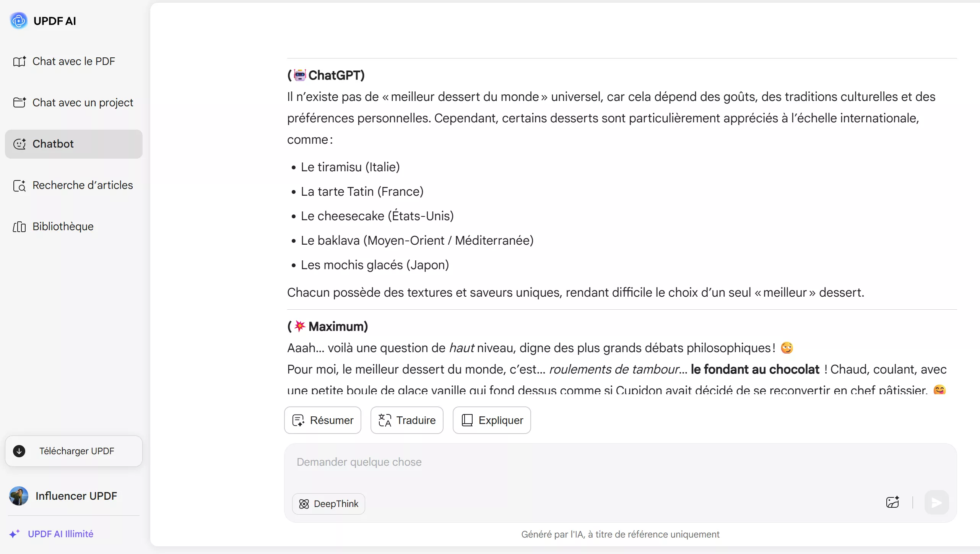Open the Bibliothèque library
Viewport: 980px width, 554px height.
pos(63,226)
